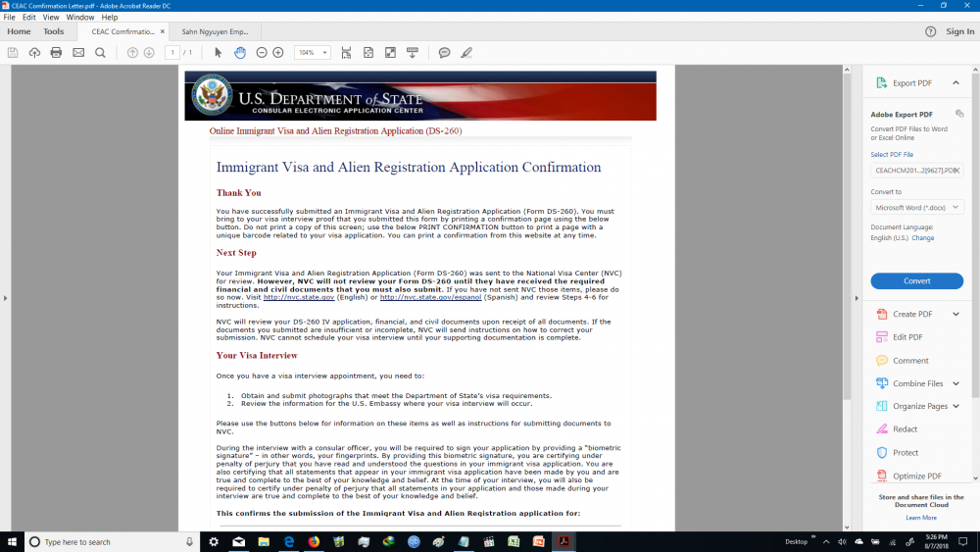The image size is (980, 552).
Task: Open the Windows Start menu
Action: [x=12, y=542]
